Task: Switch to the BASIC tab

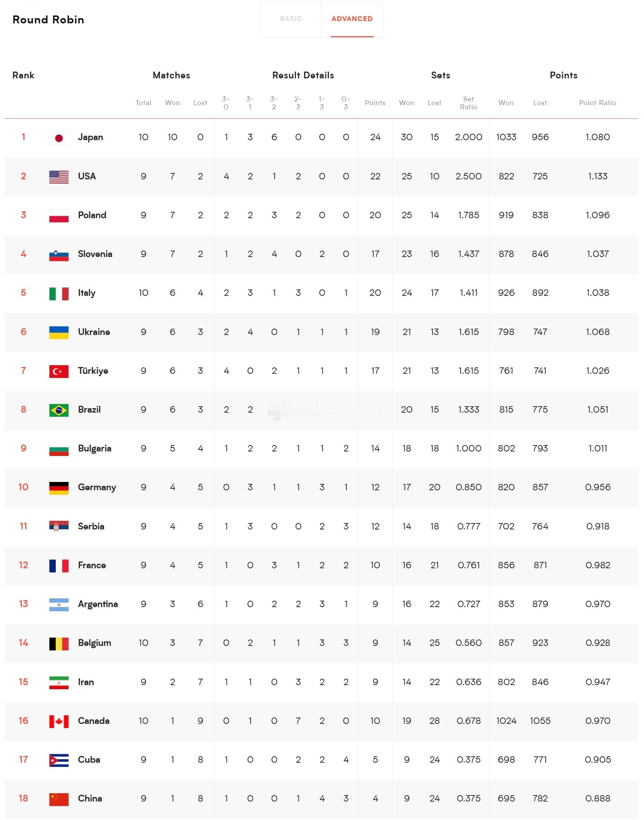Action: 291,19
